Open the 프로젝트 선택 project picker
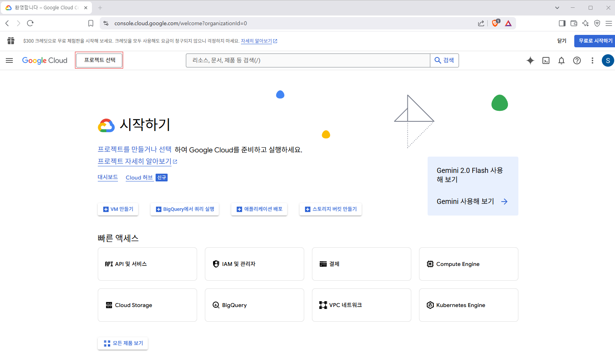This screenshot has height=364, width=615. 99,60
